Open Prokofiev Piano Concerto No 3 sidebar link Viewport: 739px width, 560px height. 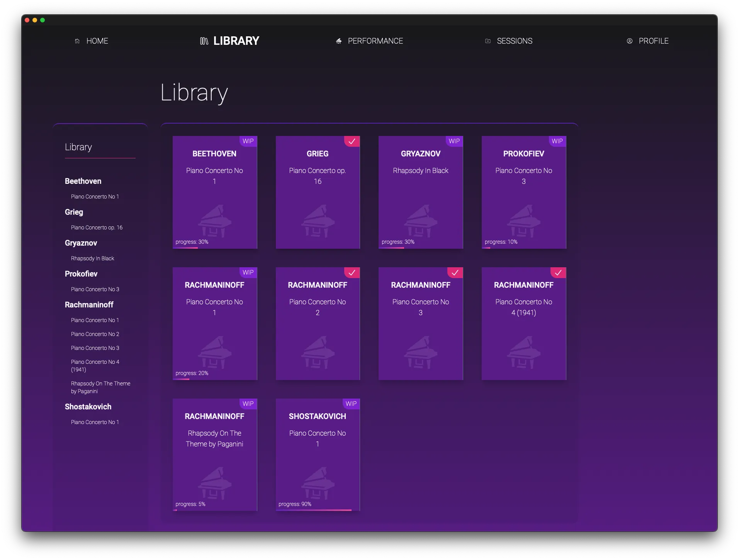pyautogui.click(x=95, y=289)
